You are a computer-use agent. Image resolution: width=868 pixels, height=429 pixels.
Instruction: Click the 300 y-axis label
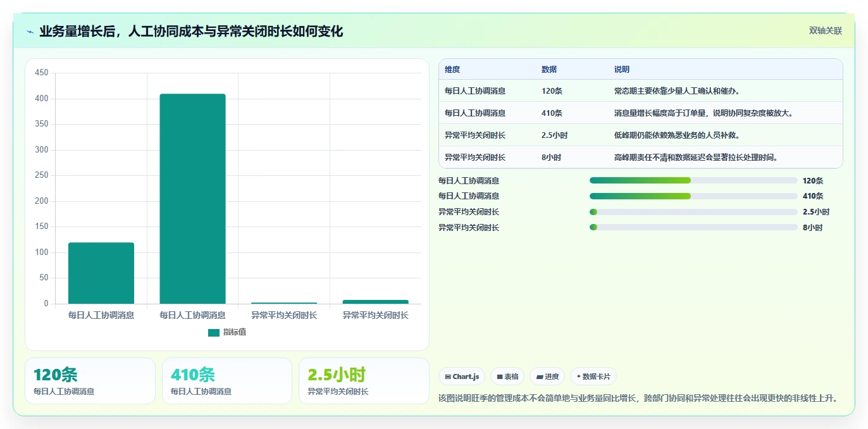point(42,150)
